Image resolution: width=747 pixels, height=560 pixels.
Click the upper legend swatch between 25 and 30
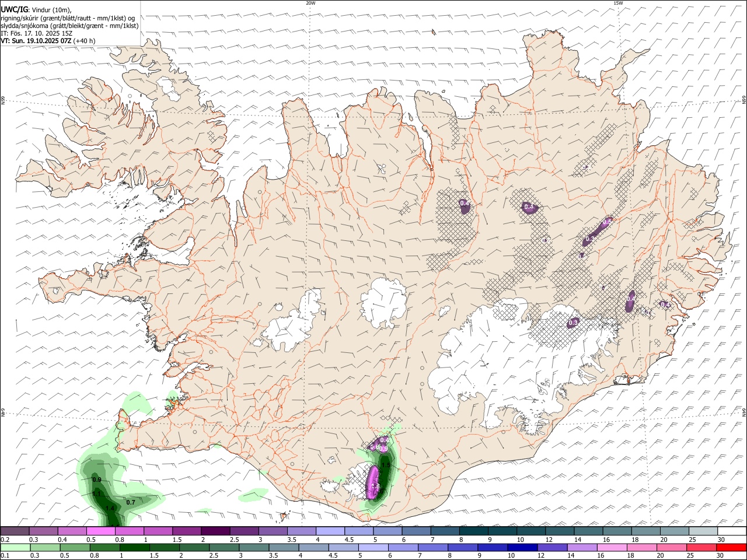[703, 531]
